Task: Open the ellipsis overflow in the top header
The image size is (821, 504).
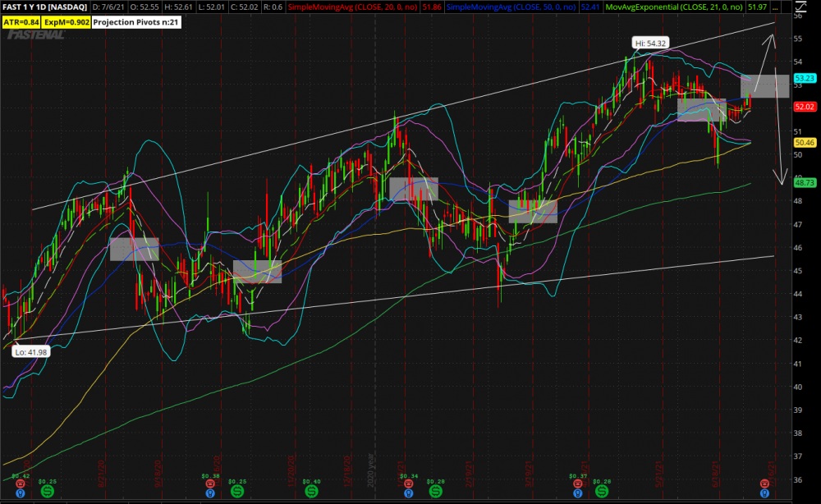Action: click(x=777, y=7)
